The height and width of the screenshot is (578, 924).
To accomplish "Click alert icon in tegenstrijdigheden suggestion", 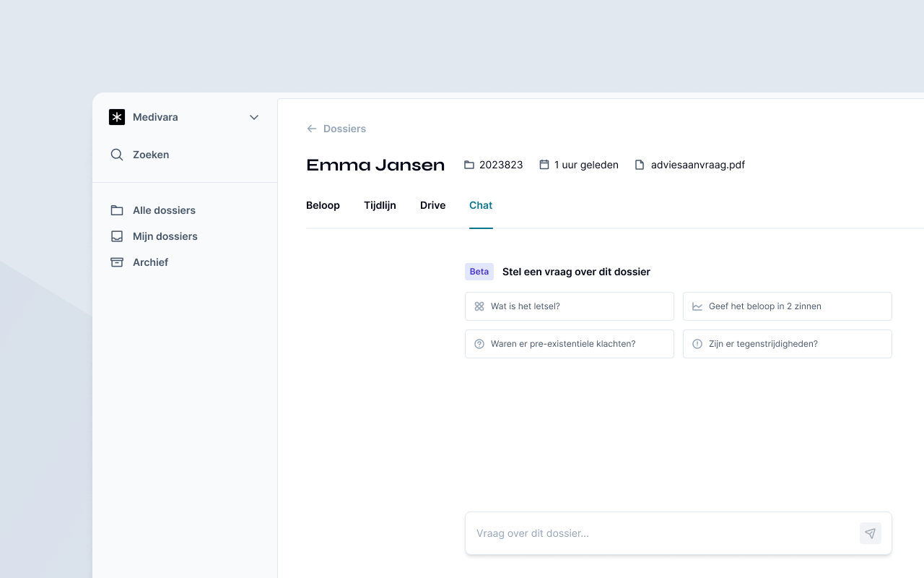I will [697, 344].
